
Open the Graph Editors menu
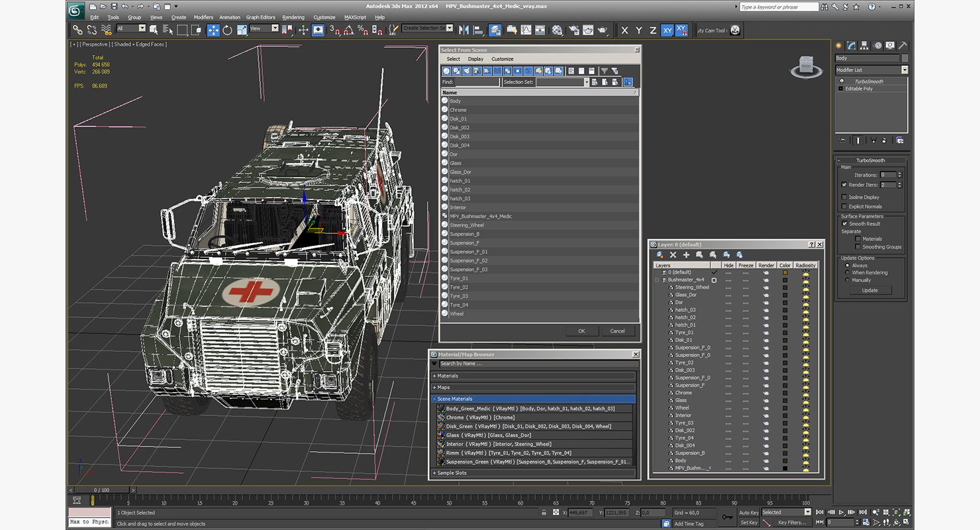click(260, 17)
